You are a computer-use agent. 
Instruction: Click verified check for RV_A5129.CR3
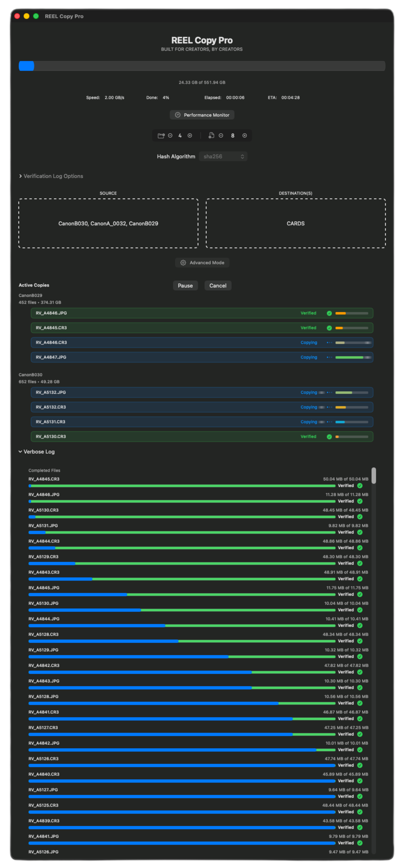[360, 563]
